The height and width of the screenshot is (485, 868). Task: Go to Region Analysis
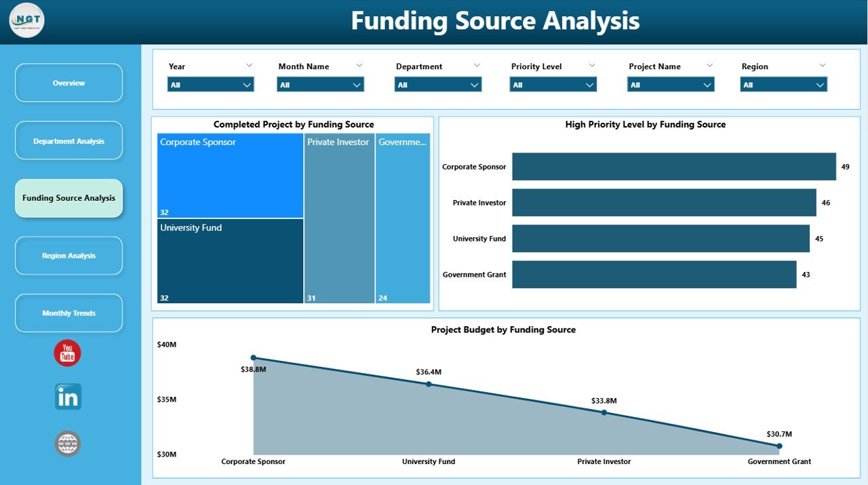(68, 255)
